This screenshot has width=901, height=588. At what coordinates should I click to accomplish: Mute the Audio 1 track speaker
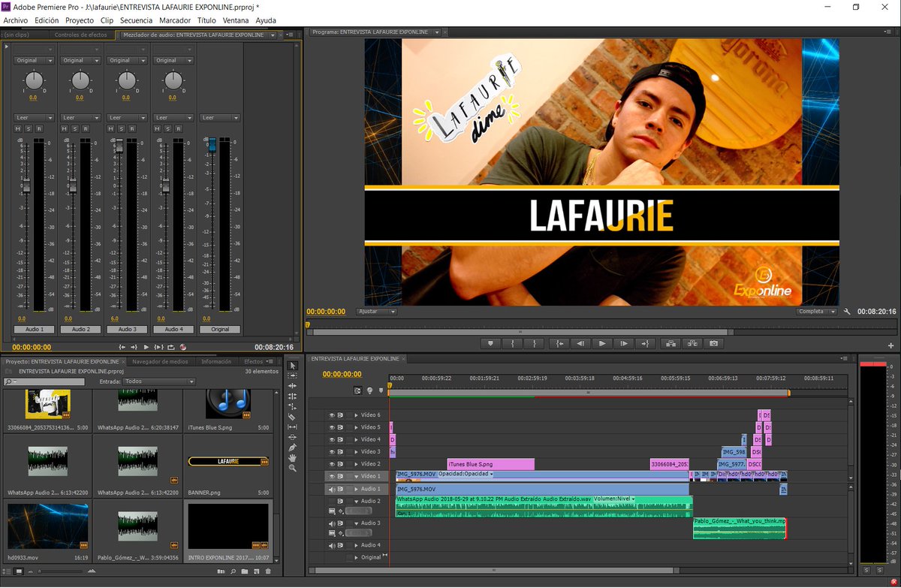[x=331, y=489]
